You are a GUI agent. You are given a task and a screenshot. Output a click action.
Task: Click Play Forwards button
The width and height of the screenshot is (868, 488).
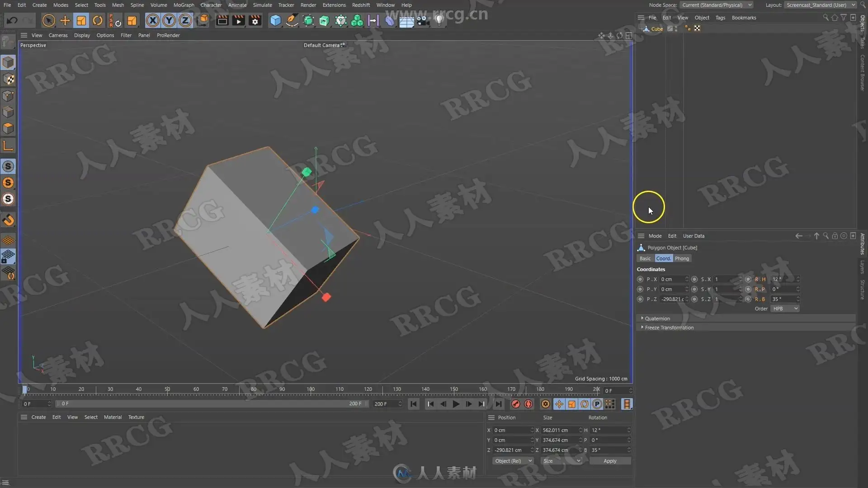point(456,404)
